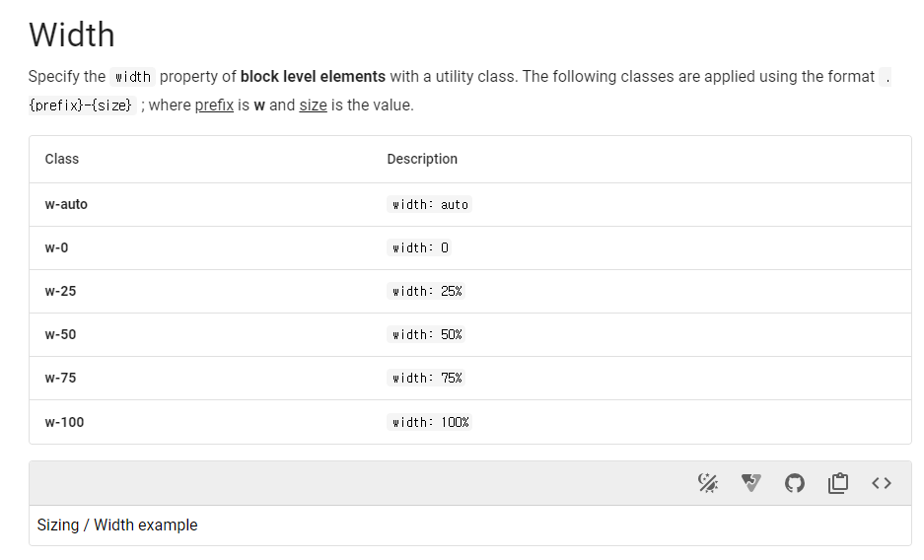Viewport: 924px width, 560px height.
Task: Click the 'Sizing / Width example' text
Action: (x=117, y=525)
